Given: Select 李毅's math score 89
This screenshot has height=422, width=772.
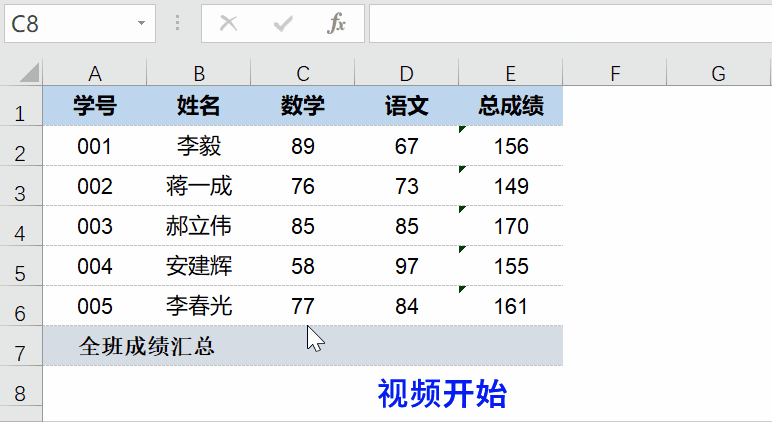Looking at the screenshot, I should (x=303, y=146).
